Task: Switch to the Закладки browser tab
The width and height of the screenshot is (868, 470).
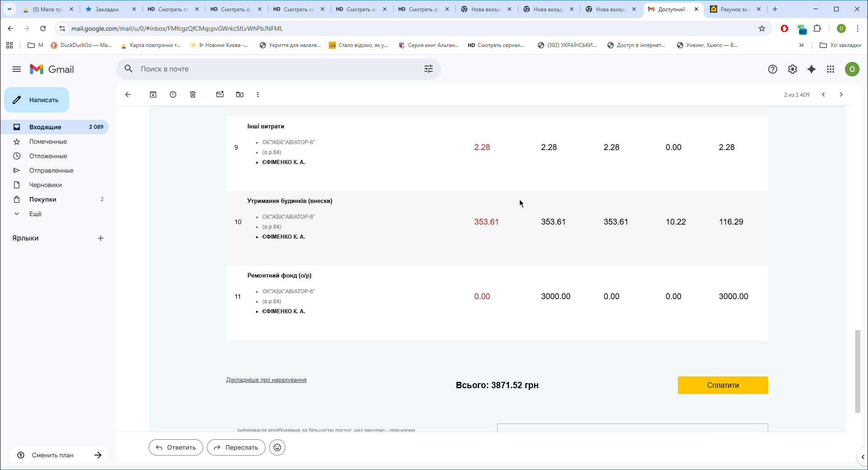Action: pyautogui.click(x=107, y=9)
